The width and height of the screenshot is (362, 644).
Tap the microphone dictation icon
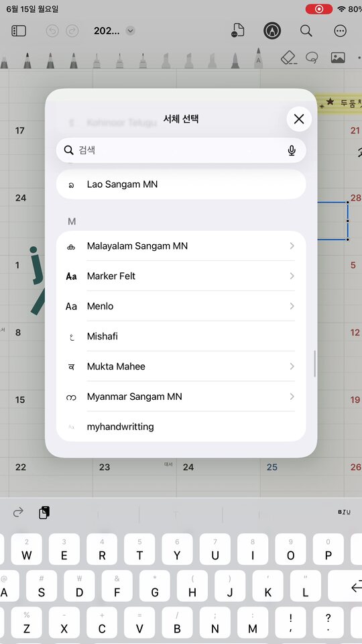(x=292, y=151)
